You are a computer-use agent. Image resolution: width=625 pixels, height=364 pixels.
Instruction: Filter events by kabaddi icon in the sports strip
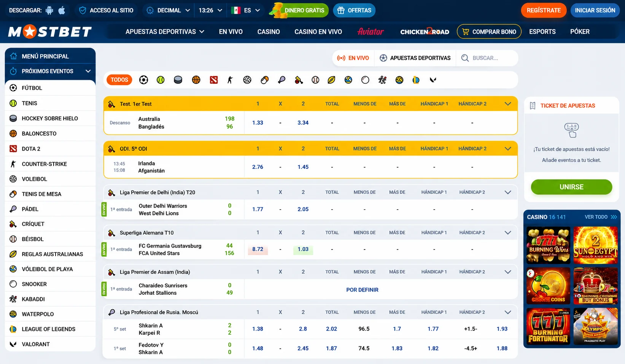click(382, 80)
